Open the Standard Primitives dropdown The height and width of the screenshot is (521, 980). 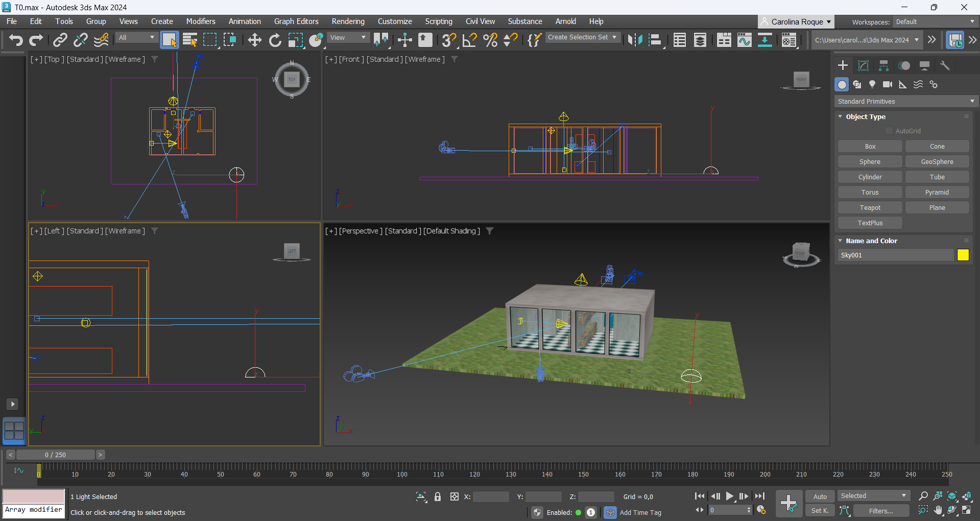click(905, 101)
